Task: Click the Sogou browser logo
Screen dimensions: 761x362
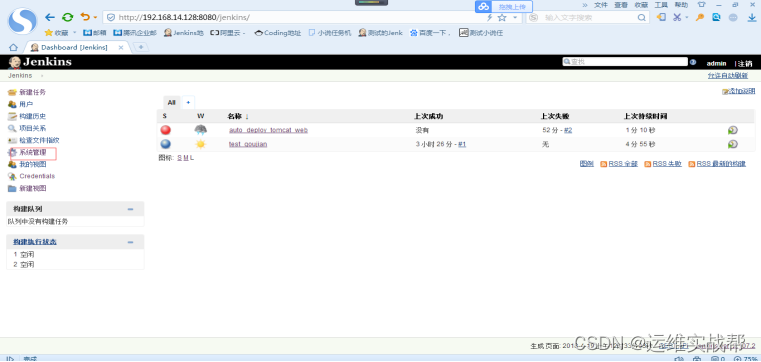Action: click(x=22, y=20)
